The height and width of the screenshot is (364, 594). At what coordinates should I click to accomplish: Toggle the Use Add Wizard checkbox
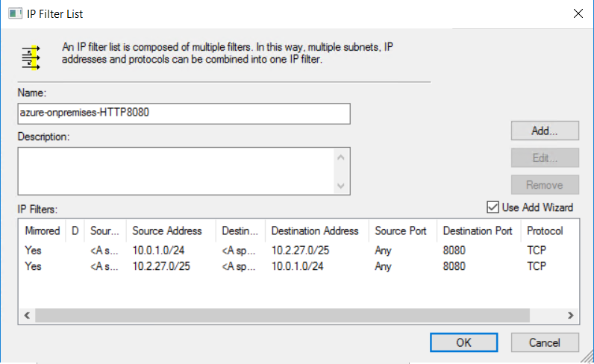(x=493, y=207)
